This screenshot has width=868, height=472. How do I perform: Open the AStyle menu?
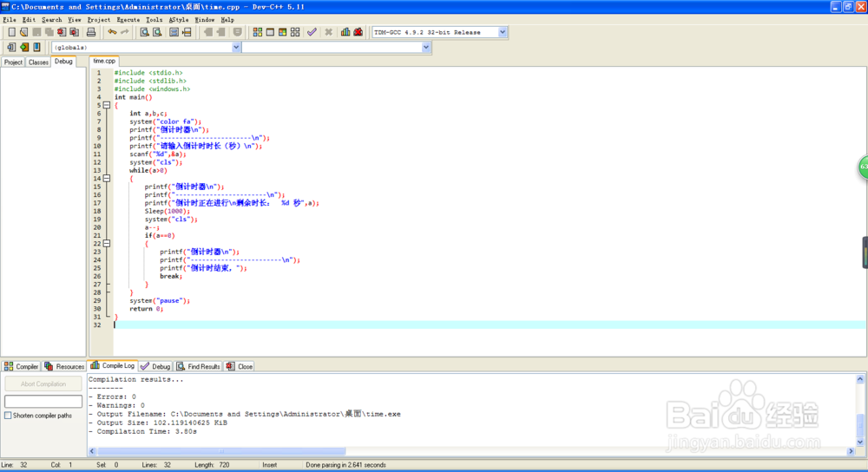tap(178, 19)
